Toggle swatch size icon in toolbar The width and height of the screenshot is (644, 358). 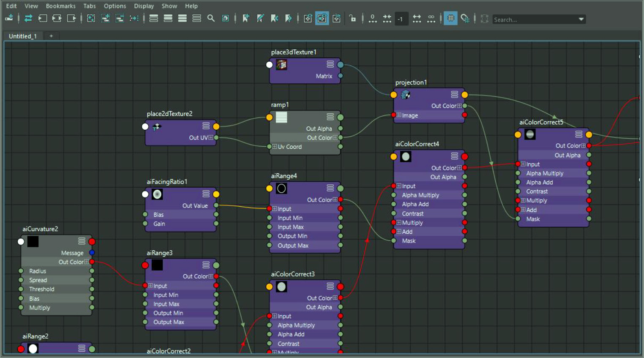(x=225, y=18)
